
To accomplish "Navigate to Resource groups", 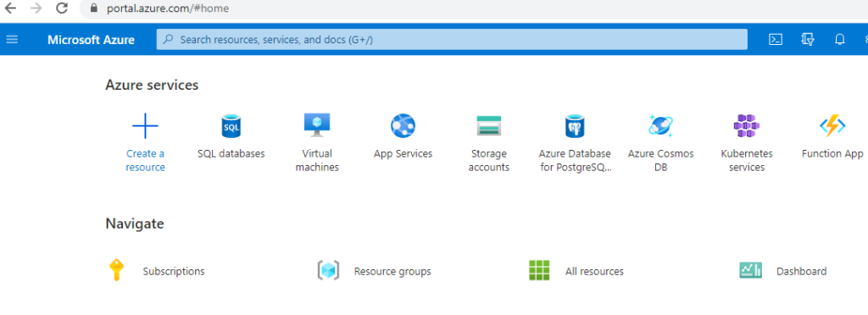I will tap(392, 271).
